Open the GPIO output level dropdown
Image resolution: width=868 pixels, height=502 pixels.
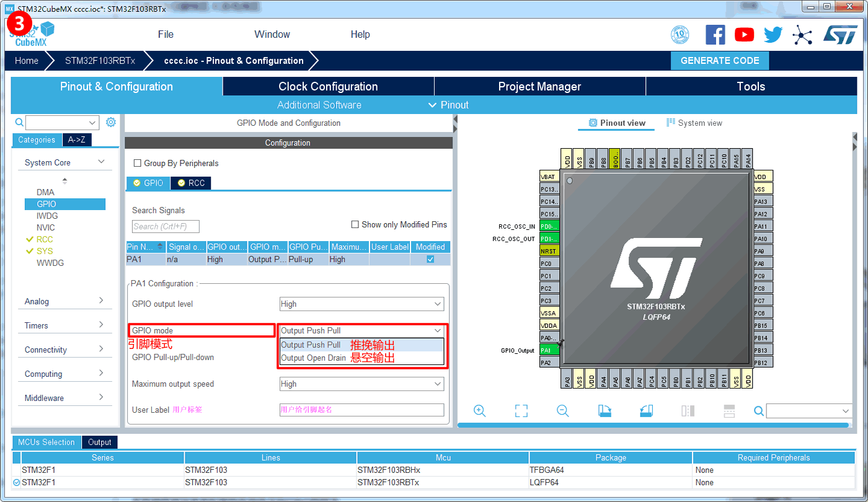point(361,304)
